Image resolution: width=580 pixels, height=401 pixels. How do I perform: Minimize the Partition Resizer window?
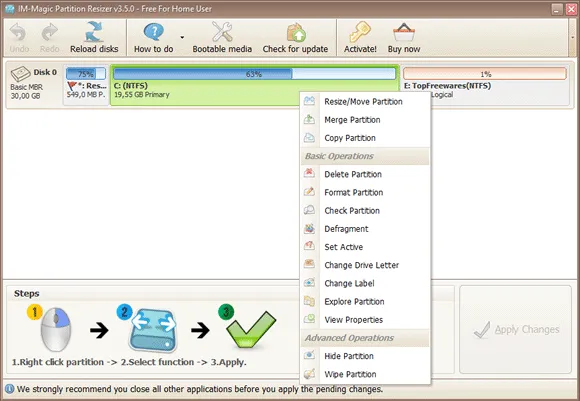pyautogui.click(x=557, y=9)
